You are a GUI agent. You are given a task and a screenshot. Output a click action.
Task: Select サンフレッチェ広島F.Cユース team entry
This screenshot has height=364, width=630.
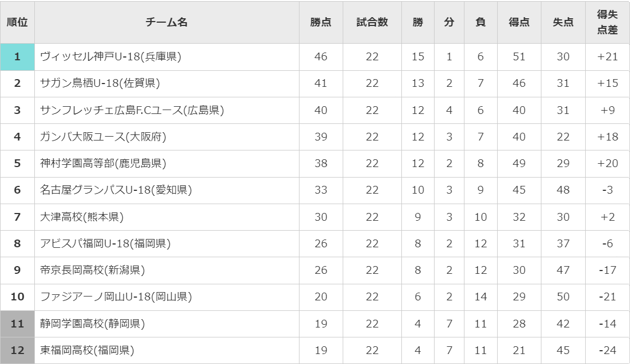(x=132, y=110)
